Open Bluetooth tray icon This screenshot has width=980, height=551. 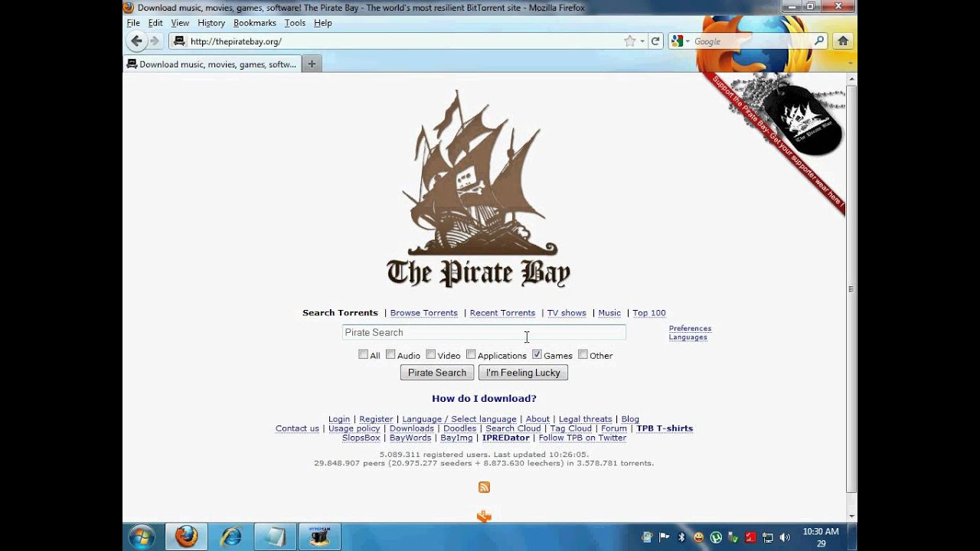pos(681,537)
